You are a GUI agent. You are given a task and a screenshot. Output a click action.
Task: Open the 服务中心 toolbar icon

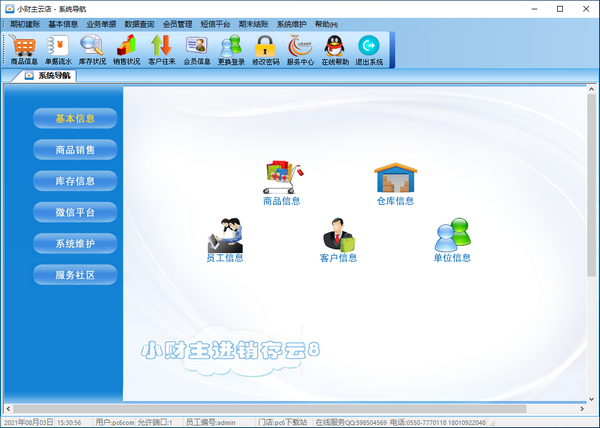(x=300, y=48)
